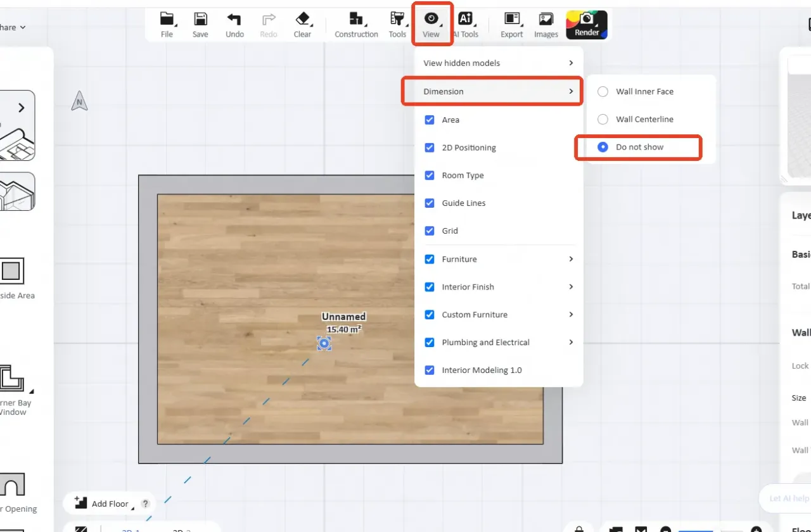Click the Render button

tap(587, 25)
